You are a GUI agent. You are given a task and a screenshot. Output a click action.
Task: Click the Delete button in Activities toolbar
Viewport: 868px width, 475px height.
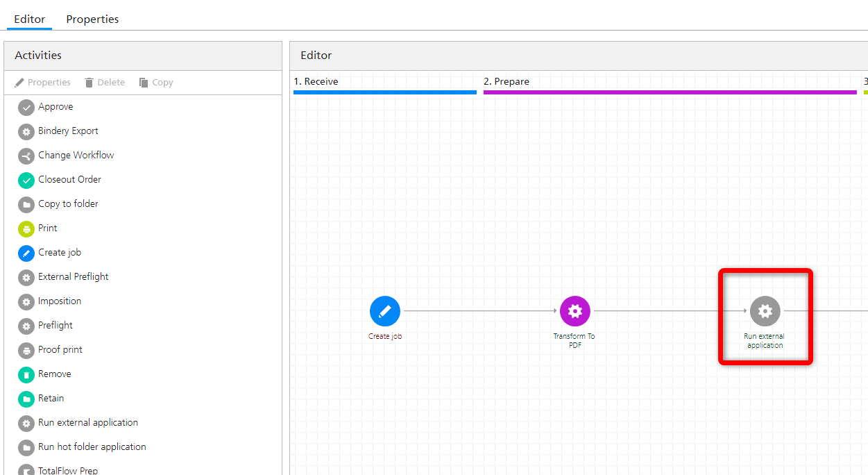coord(104,83)
